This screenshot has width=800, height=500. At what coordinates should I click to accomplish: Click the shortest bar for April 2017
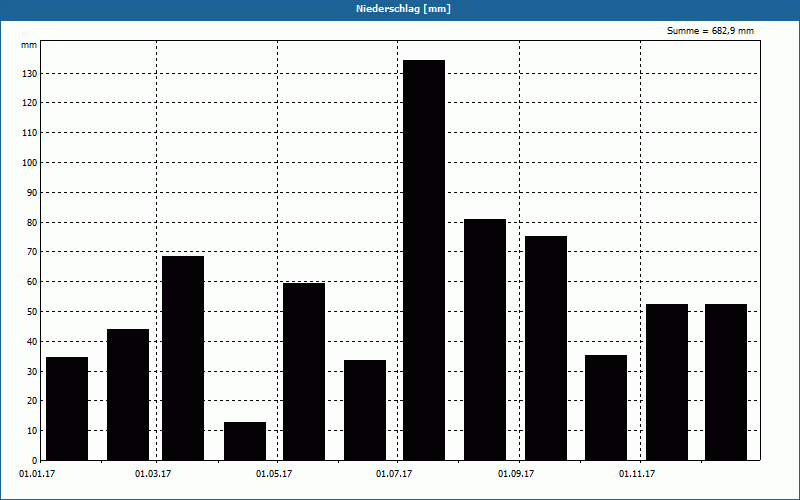point(245,441)
